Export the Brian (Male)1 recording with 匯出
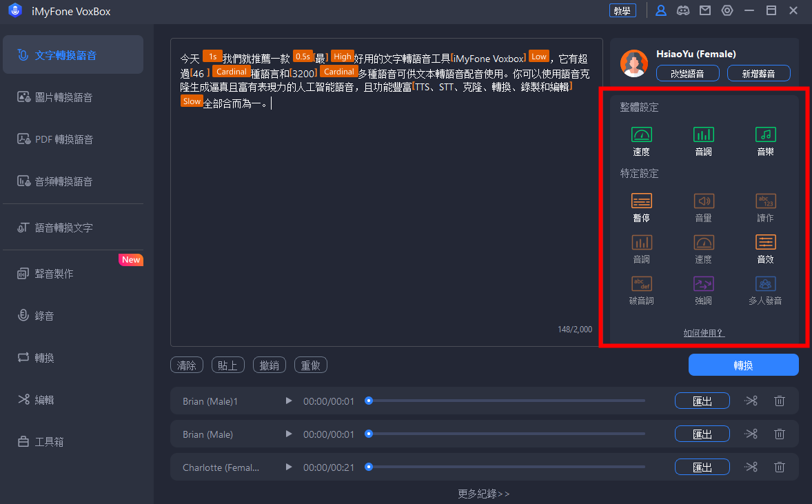The image size is (812, 504). click(x=702, y=401)
